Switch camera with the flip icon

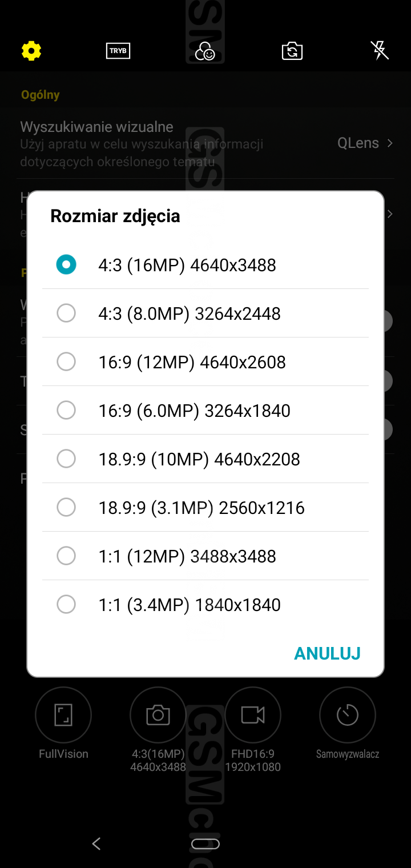[292, 51]
